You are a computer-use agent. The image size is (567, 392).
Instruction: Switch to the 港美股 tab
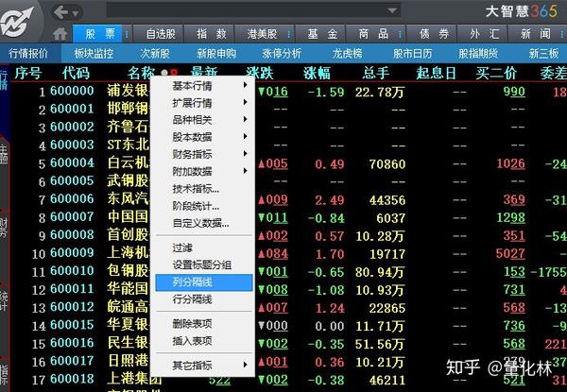coord(262,34)
